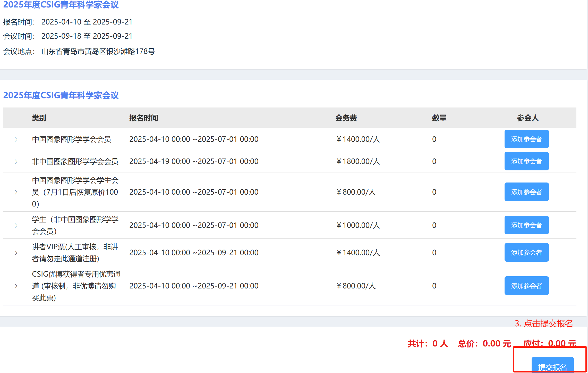588x373 pixels.
Task: Click the 报名时间 column header
Action: pyautogui.click(x=143, y=118)
